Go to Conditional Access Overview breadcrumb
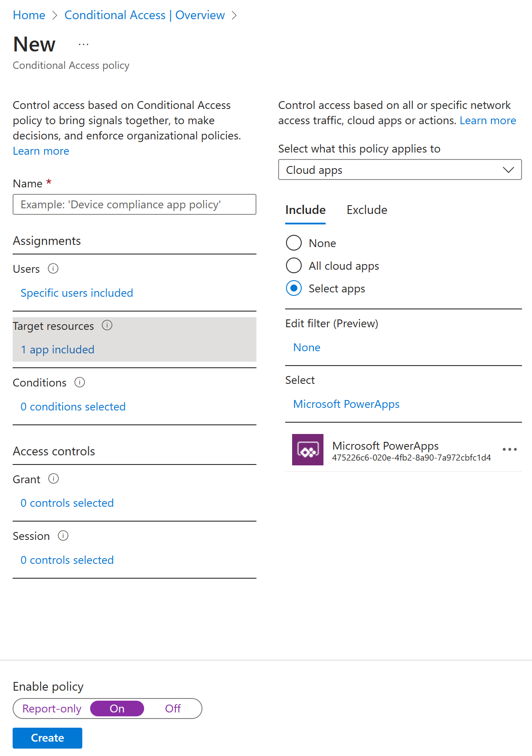The height and width of the screenshot is (756, 532). [145, 15]
